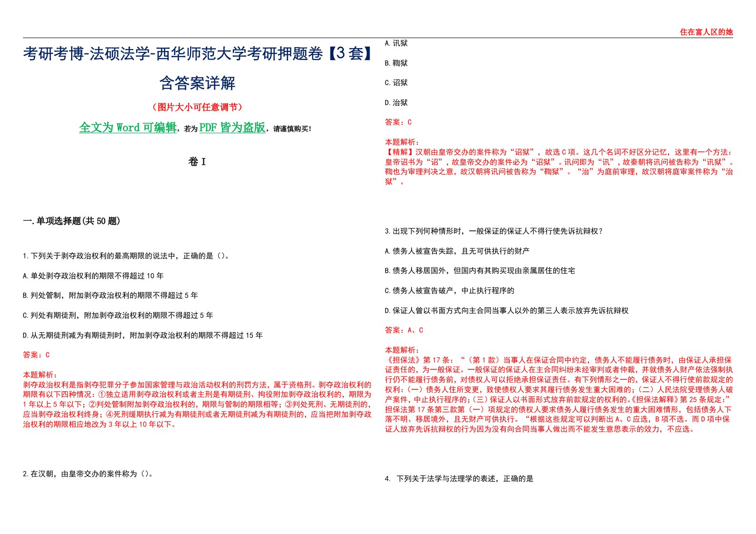This screenshot has height=534, width=756.
Task: Click question 1 about 剥夺政治权利的最高期限
Action: click(127, 256)
